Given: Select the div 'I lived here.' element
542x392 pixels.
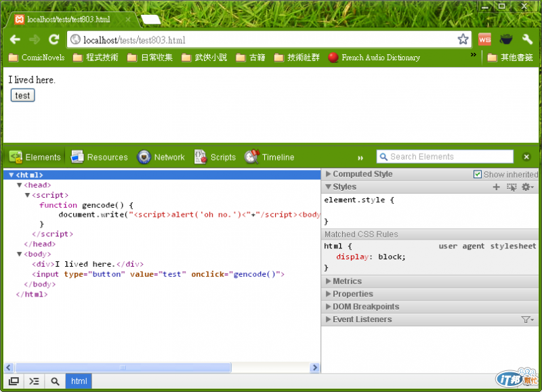Looking at the screenshot, I should tap(88, 264).
